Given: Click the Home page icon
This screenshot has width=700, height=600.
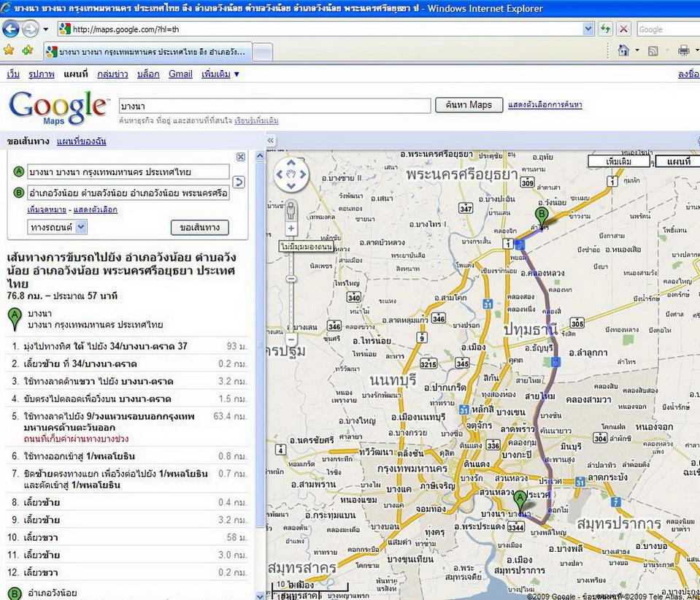Looking at the screenshot, I should 623,50.
